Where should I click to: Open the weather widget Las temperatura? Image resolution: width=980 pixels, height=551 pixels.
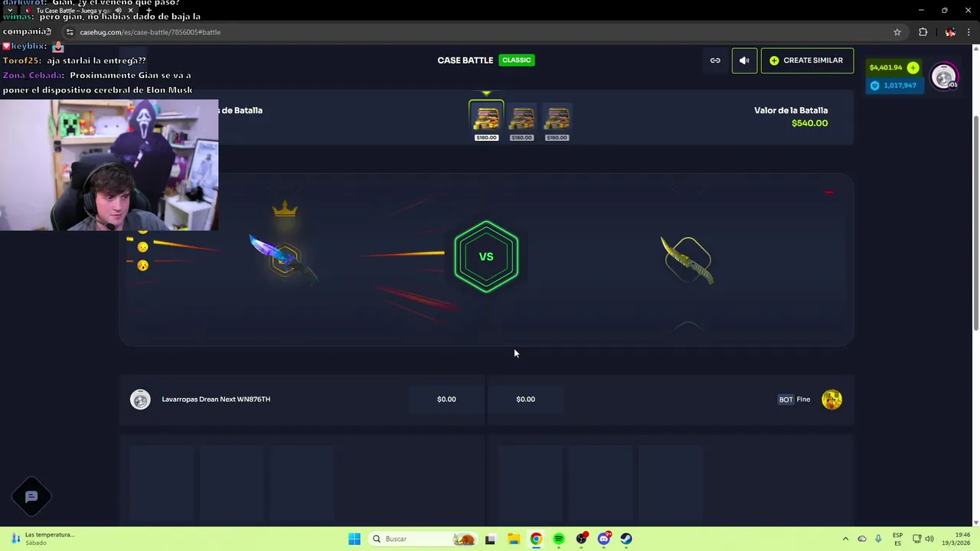(43, 539)
